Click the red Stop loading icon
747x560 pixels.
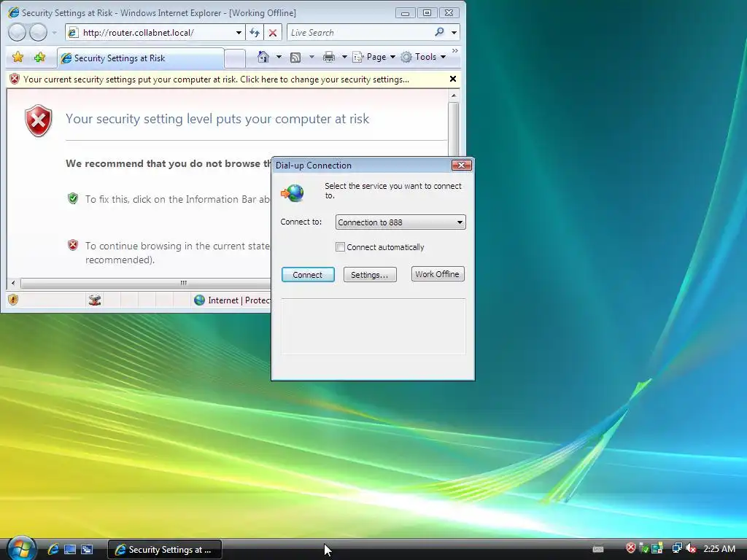tap(273, 32)
